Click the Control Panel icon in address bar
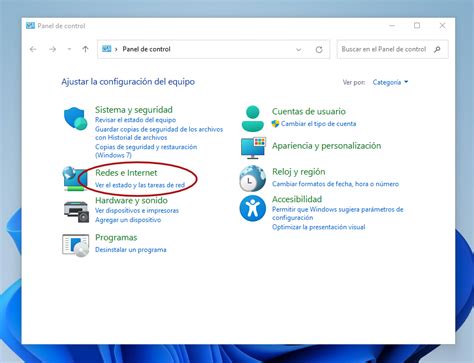Viewport: 474px width, 363px height. [107, 49]
